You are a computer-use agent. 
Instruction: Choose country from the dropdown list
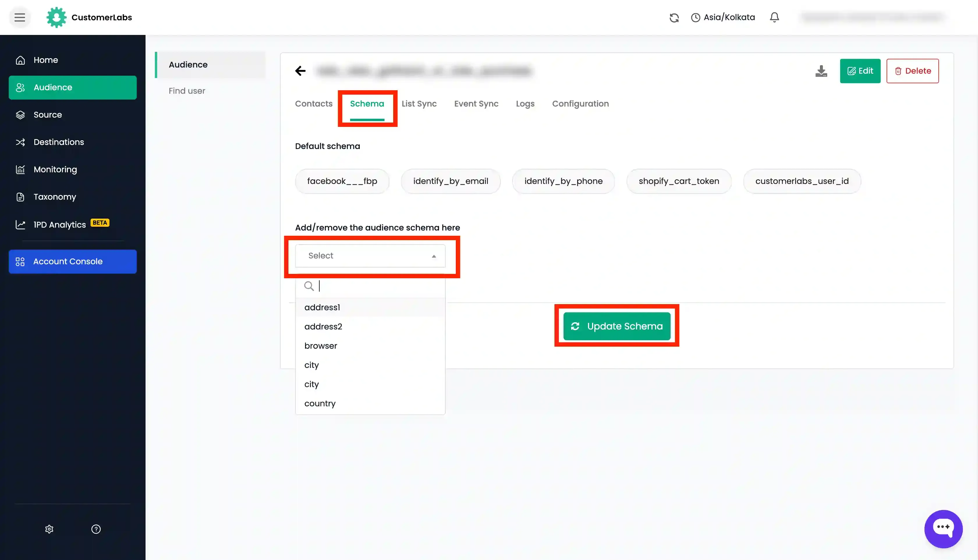tap(370, 403)
